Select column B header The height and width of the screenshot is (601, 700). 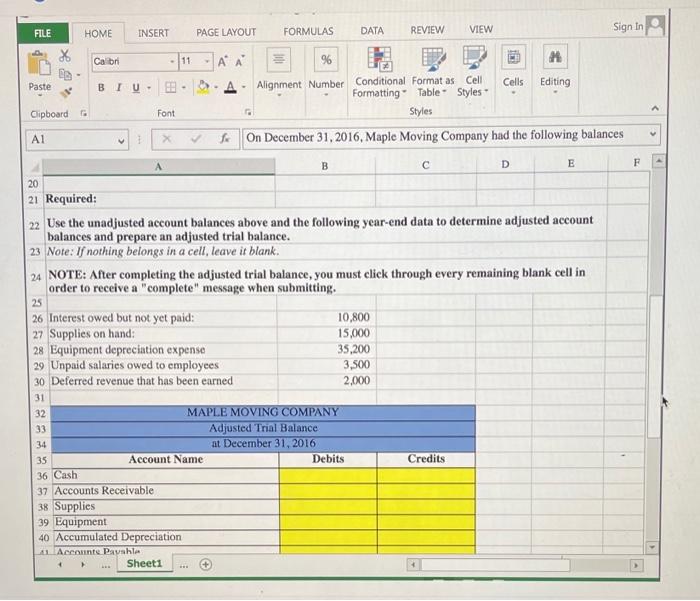pyautogui.click(x=325, y=166)
